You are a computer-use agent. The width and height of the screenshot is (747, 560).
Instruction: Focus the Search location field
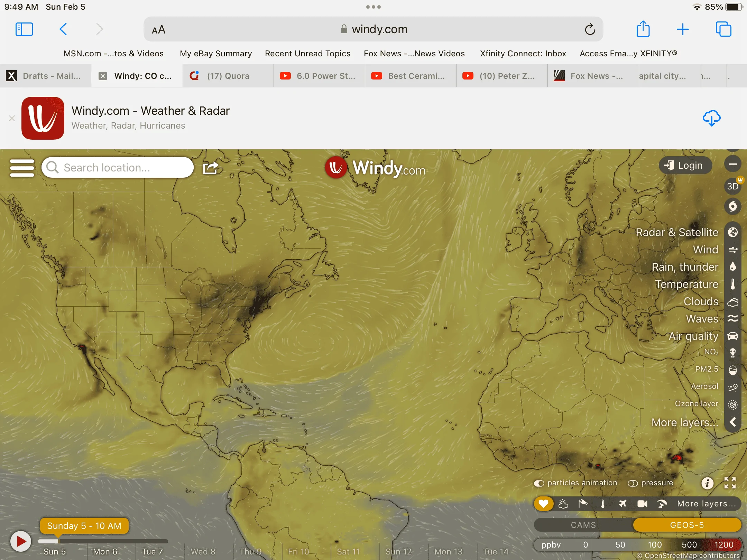(118, 168)
